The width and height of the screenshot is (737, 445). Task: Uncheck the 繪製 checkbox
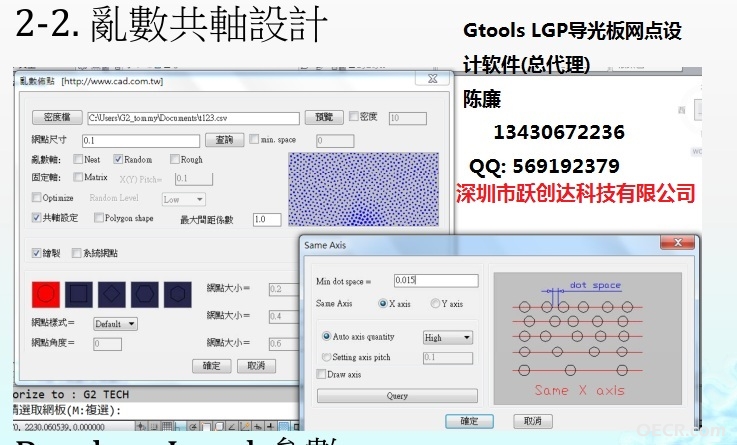[36, 253]
